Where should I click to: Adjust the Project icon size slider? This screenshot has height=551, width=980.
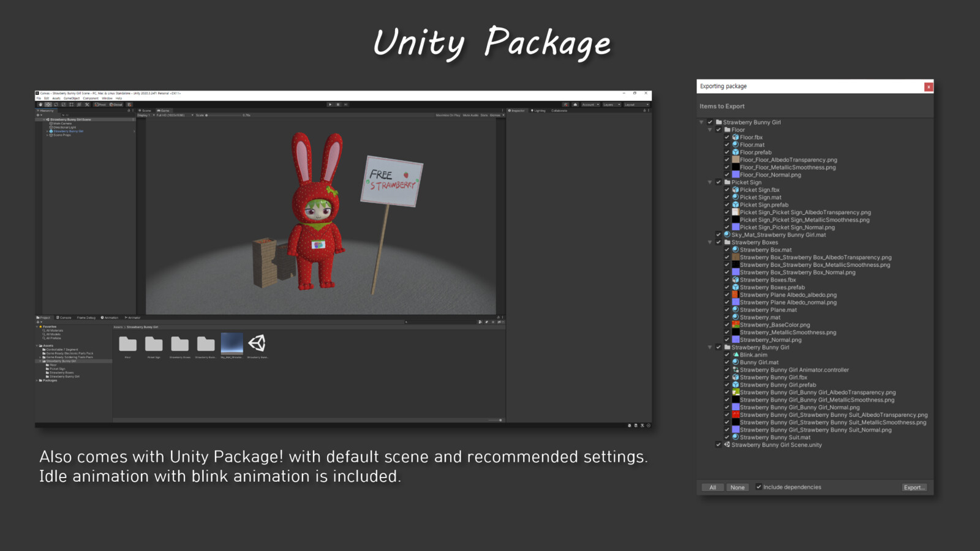click(495, 420)
